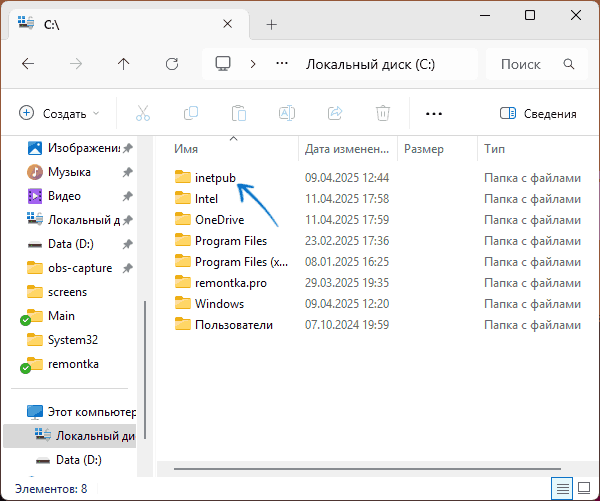Go back with the back arrow

click(x=28, y=64)
